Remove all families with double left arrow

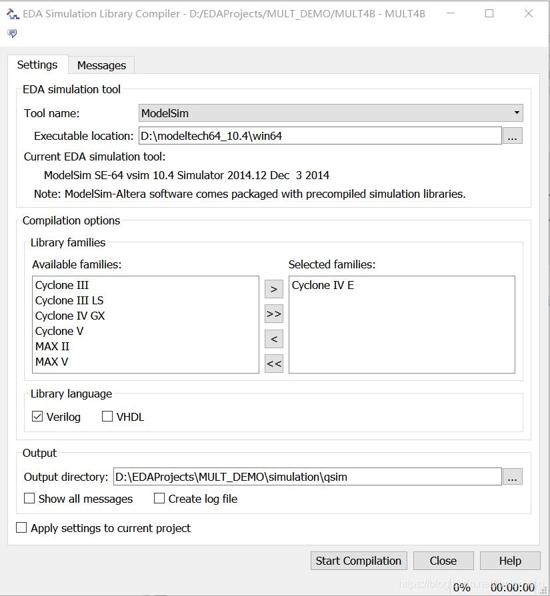point(274,364)
